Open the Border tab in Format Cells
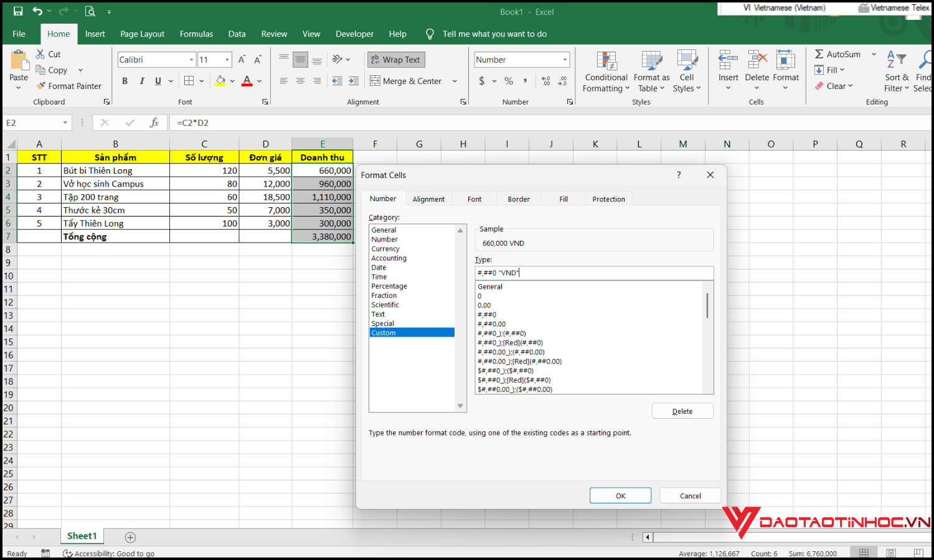Screen dimensions: 934x560 click(x=519, y=199)
